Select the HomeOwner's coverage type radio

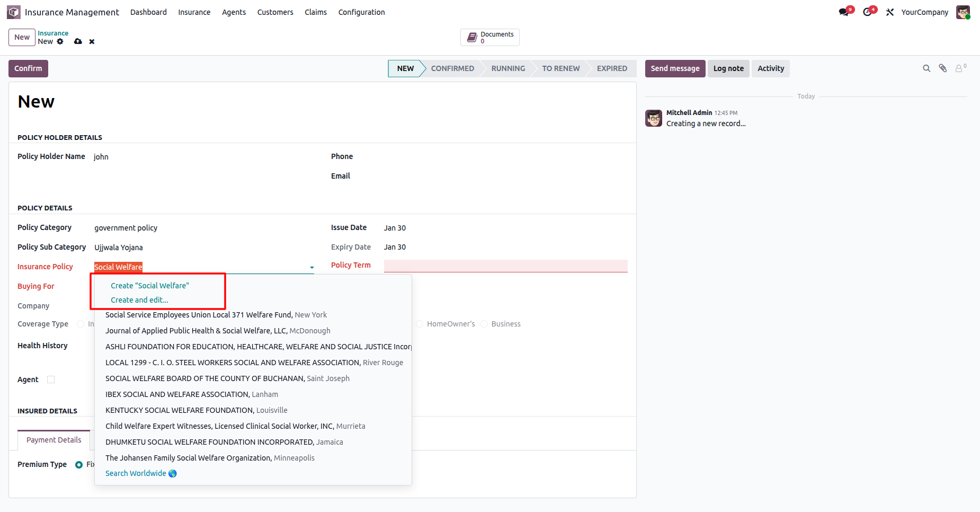(x=420, y=324)
